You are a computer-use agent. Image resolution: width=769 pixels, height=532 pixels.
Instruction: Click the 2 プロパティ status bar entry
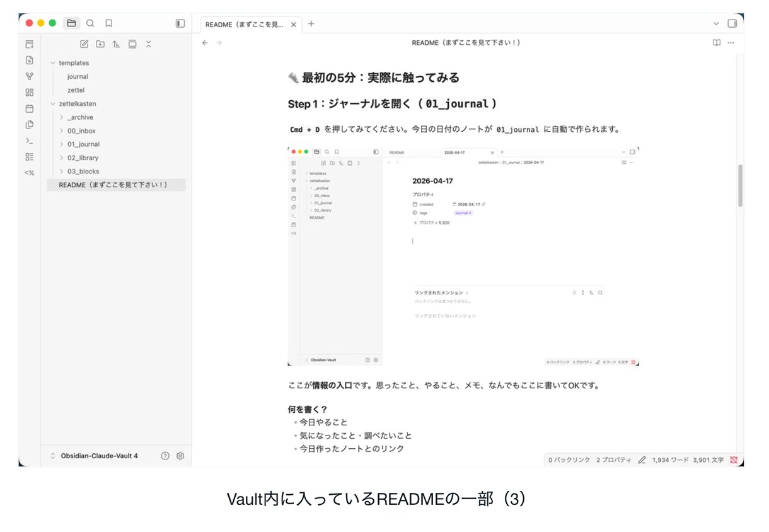(x=613, y=460)
